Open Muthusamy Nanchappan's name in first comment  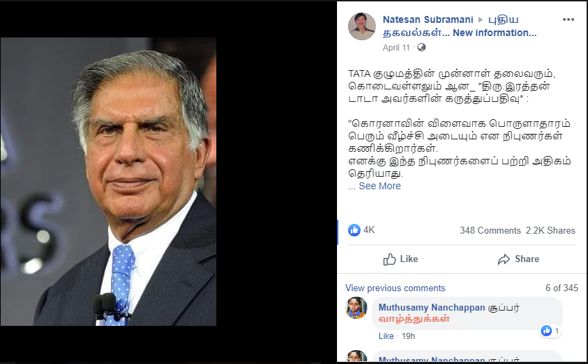click(x=431, y=307)
